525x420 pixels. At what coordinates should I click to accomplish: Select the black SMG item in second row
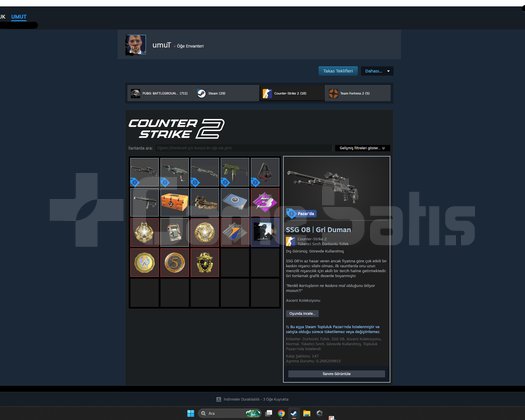[144, 202]
